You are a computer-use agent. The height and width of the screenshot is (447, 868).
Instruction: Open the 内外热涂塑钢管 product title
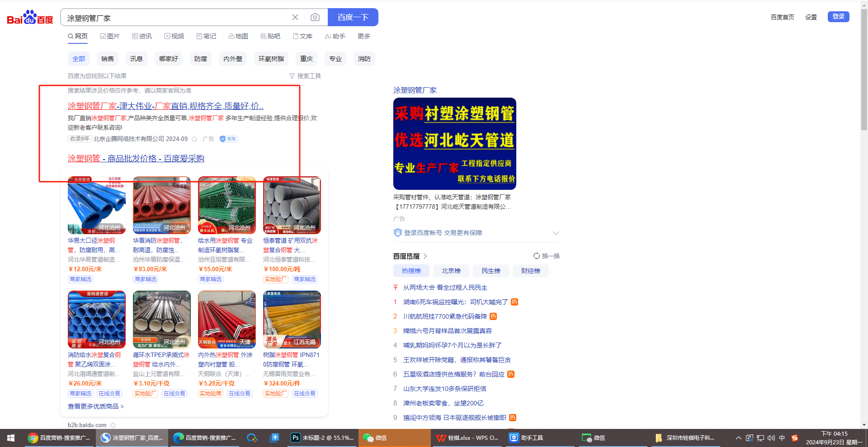pos(225,360)
